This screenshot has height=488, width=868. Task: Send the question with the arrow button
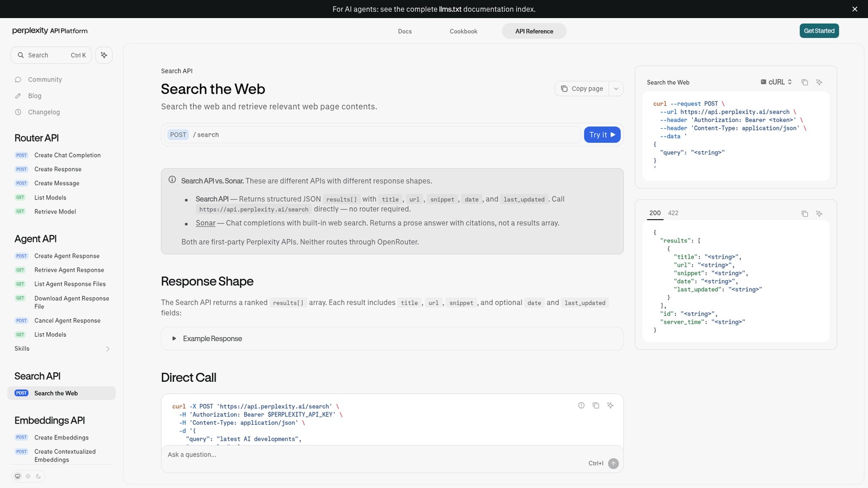click(613, 464)
